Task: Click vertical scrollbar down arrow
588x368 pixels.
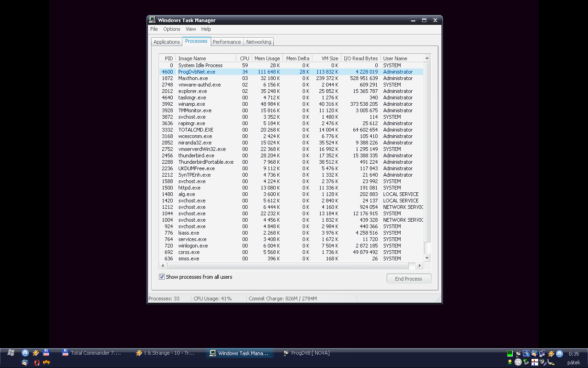Action: point(427,258)
